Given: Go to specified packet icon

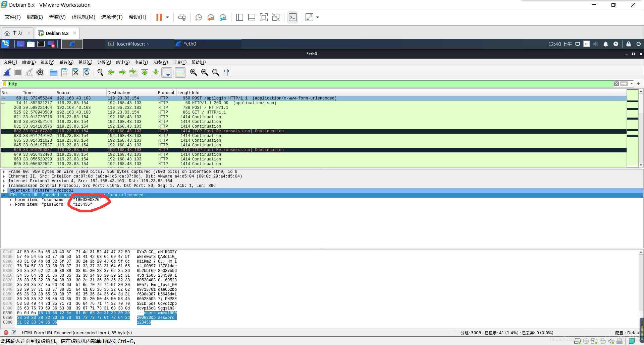Looking at the screenshot, I should point(133,72).
